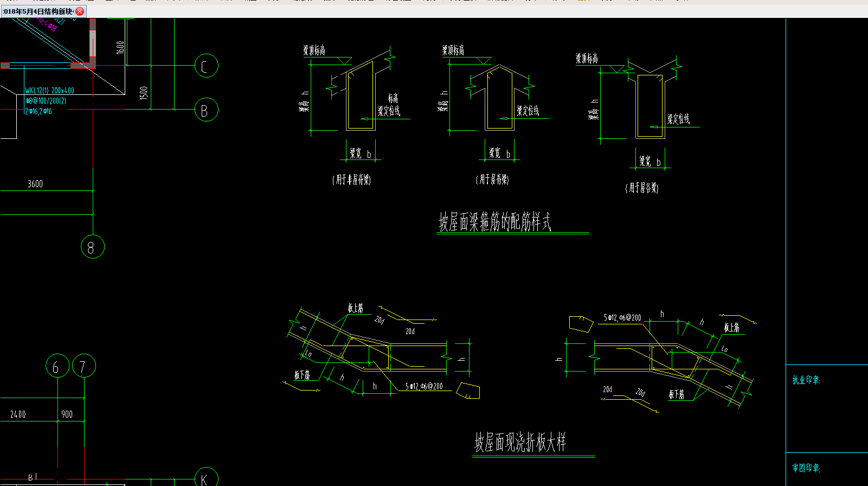868x486 pixels.
Task: Select axis bubble 8 in the drawing
Action: click(93, 247)
